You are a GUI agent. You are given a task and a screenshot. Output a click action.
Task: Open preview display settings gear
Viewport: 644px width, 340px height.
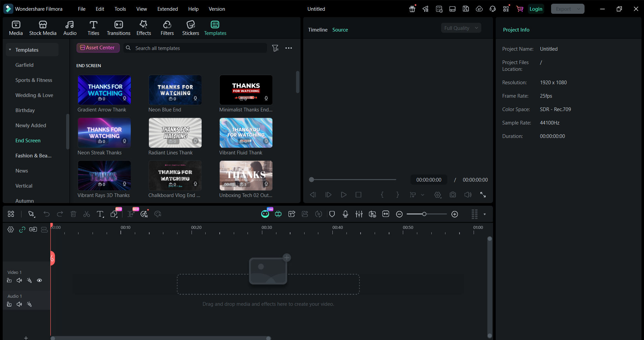tap(438, 195)
